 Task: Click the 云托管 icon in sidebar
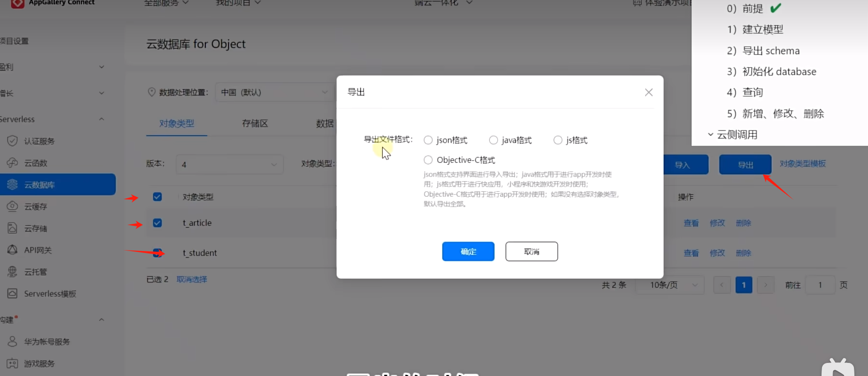tap(13, 272)
